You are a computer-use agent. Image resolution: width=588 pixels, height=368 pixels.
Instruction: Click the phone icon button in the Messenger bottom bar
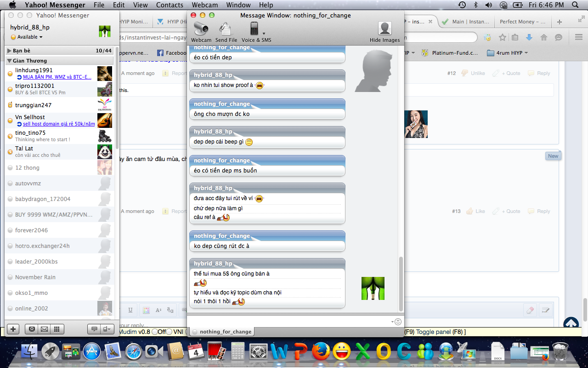107,329
